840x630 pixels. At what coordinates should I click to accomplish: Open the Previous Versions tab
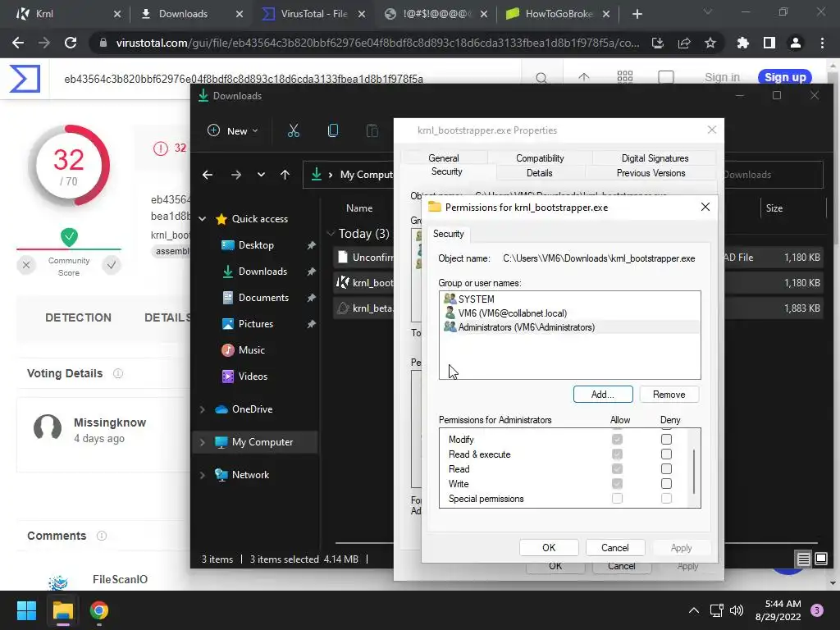coord(651,173)
